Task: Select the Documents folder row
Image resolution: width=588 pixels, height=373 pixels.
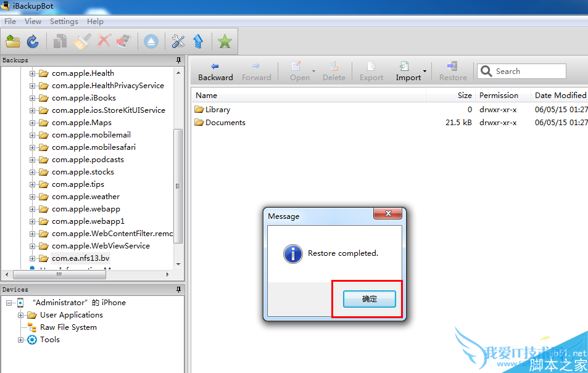Action: click(x=389, y=123)
